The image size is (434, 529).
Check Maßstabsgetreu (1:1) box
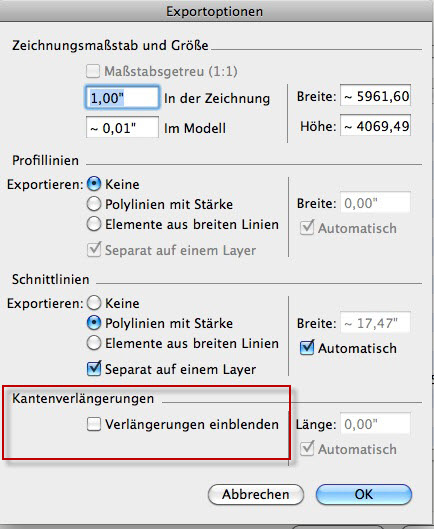[x=93, y=71]
